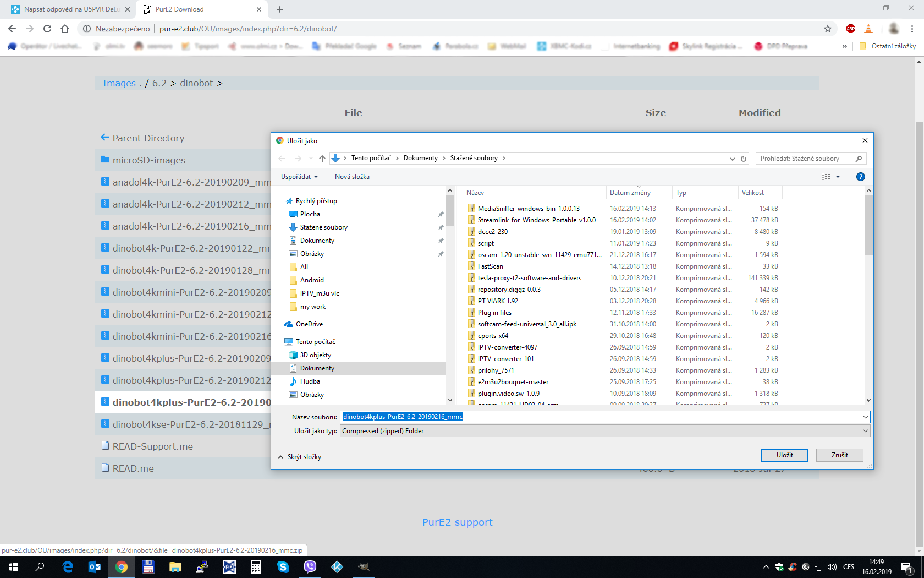Viewport: 924px width, 578px height.
Task: Open the AdBlock Plus extension icon
Action: point(850,29)
